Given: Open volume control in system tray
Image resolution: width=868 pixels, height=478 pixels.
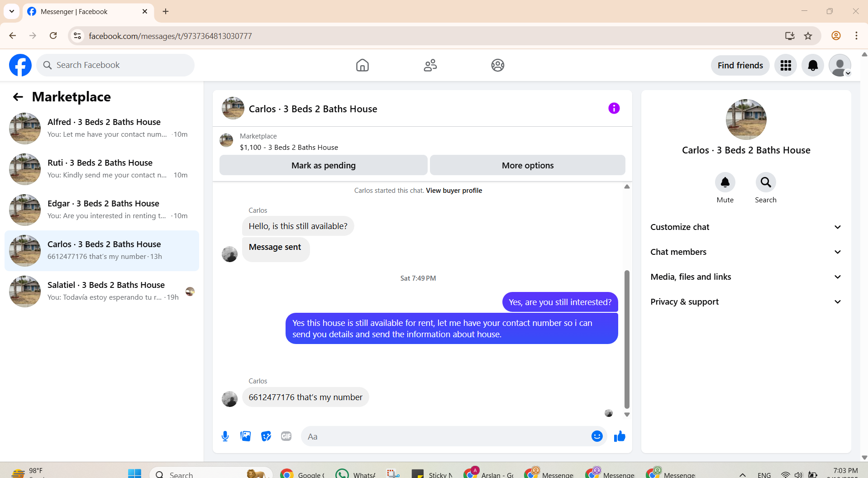Looking at the screenshot, I should 799,474.
